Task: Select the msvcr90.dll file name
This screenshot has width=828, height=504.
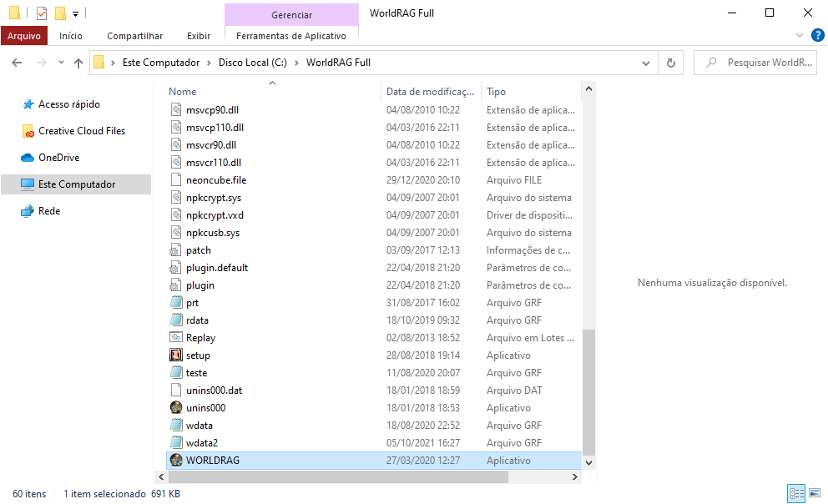Action: [210, 144]
